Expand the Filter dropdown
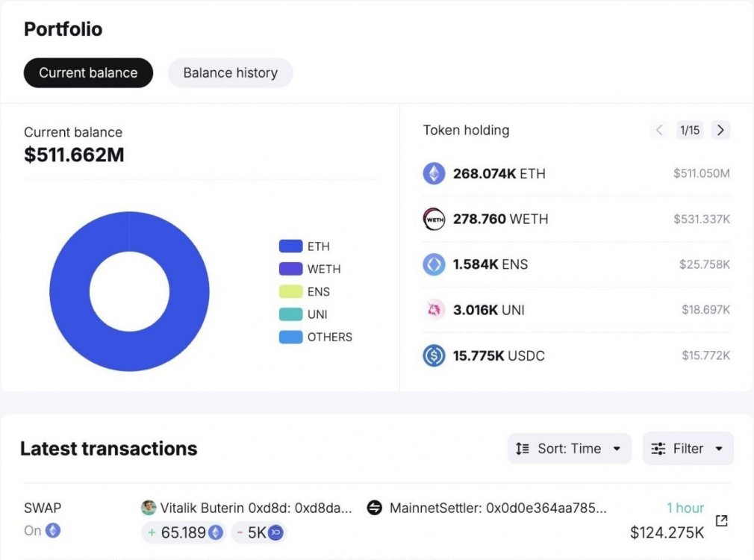 click(x=688, y=449)
